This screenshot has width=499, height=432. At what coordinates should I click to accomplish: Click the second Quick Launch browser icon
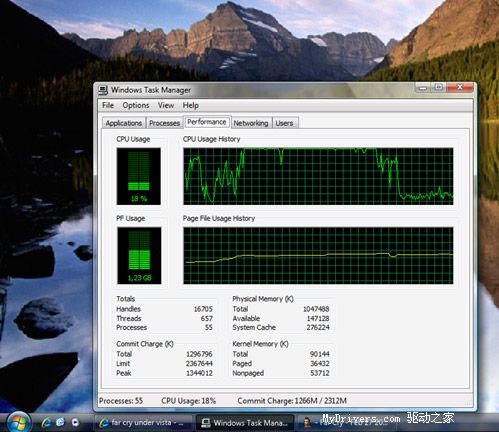(61, 422)
